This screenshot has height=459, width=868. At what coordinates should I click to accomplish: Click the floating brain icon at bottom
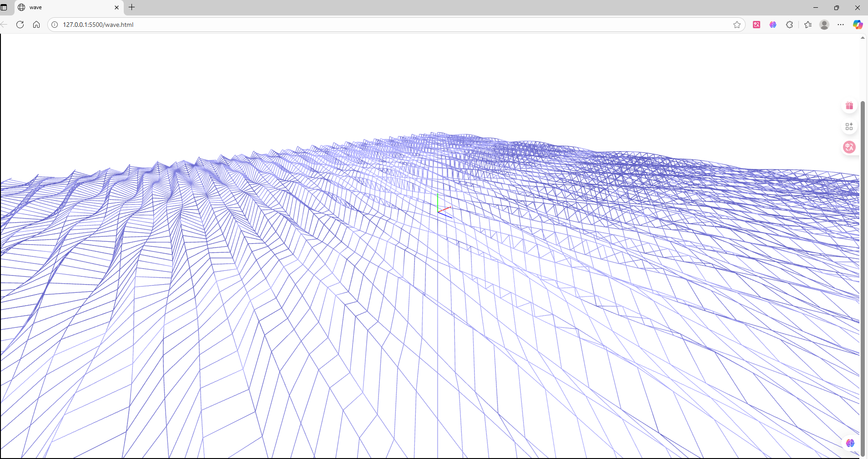850,443
